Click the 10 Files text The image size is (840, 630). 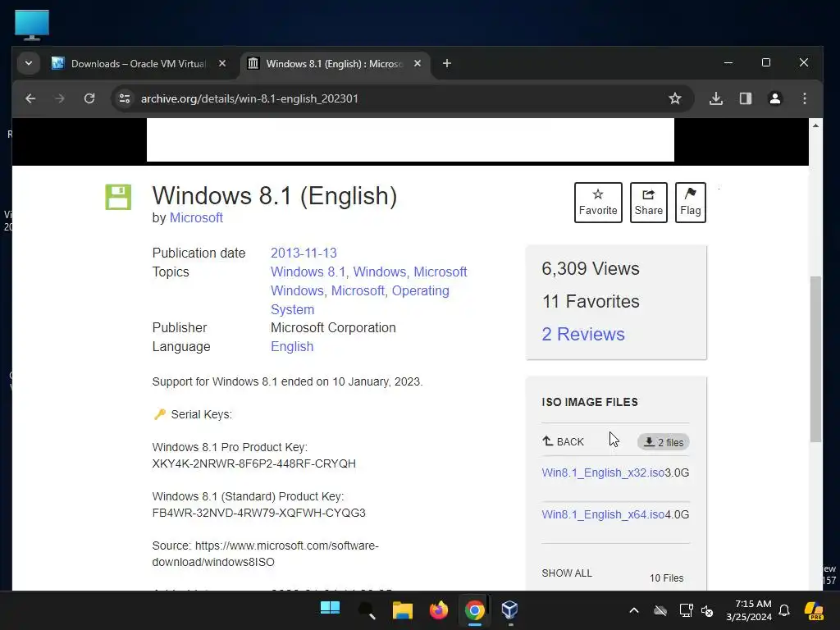pyautogui.click(x=666, y=578)
